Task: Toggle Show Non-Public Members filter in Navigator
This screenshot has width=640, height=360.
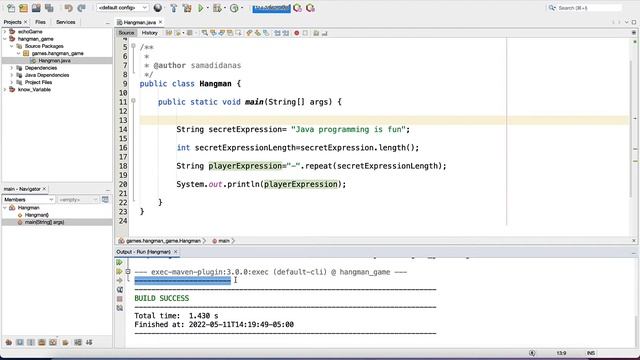Action: pyautogui.click(x=42, y=342)
